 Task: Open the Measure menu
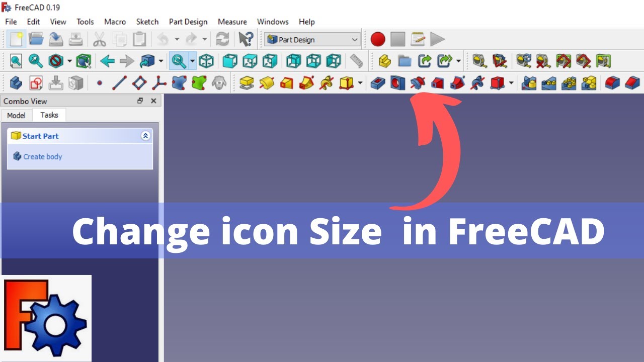(x=232, y=22)
